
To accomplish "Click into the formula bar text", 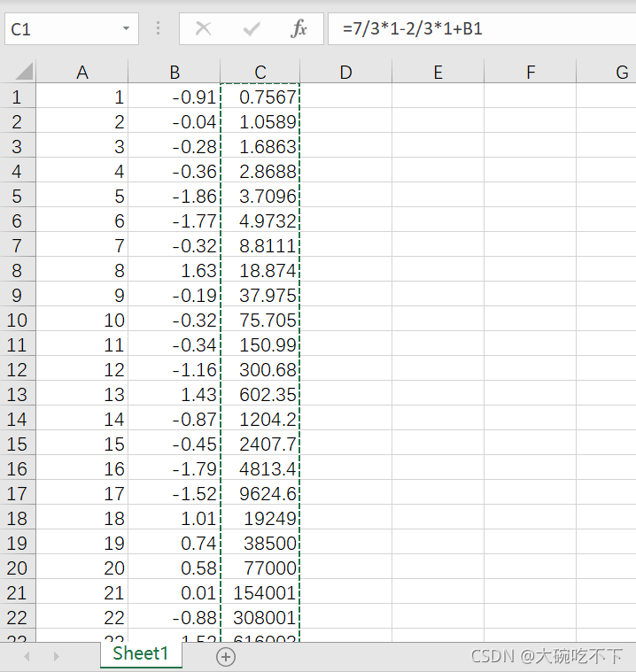I will 482,28.
